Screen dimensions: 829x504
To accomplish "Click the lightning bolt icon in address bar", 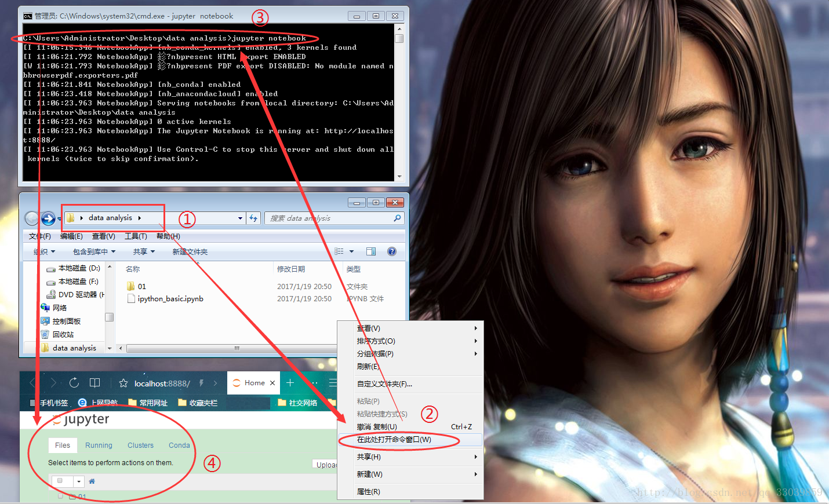I will (201, 383).
